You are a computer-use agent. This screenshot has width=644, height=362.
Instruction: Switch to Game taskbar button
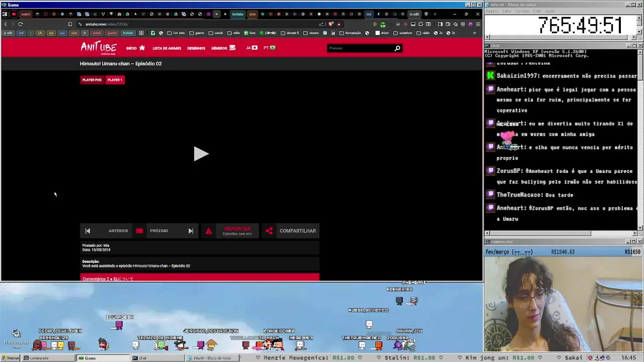(x=103, y=358)
